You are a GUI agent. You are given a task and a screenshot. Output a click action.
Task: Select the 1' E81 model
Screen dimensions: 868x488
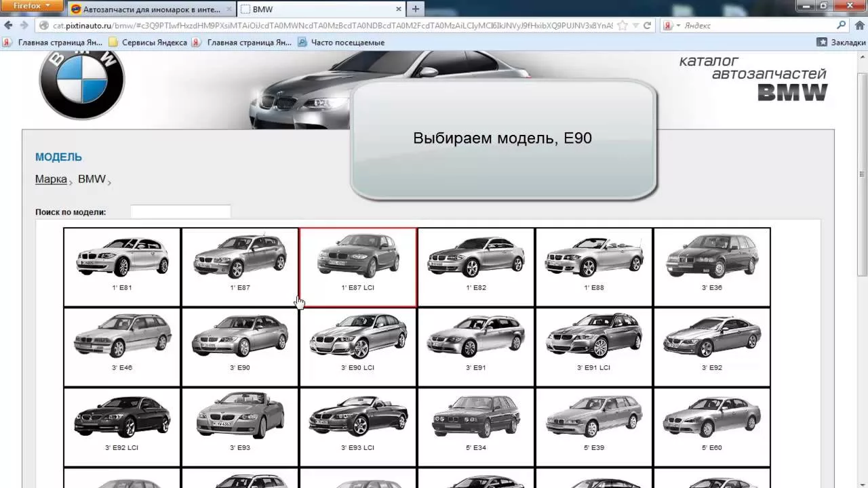coord(122,267)
